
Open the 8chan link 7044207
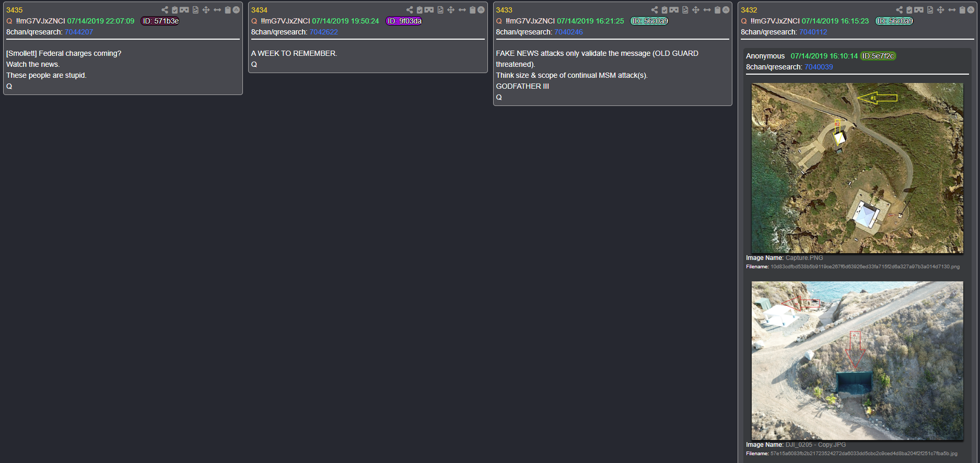point(79,32)
